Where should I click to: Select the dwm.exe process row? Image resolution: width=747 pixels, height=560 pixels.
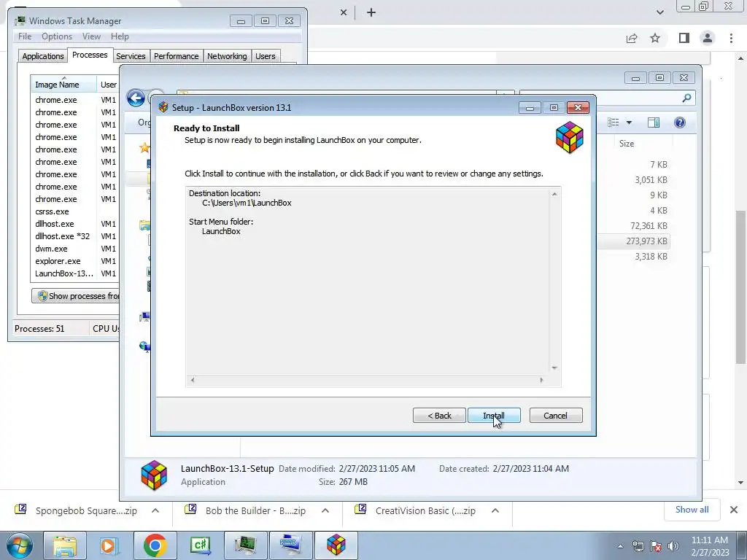click(75, 249)
